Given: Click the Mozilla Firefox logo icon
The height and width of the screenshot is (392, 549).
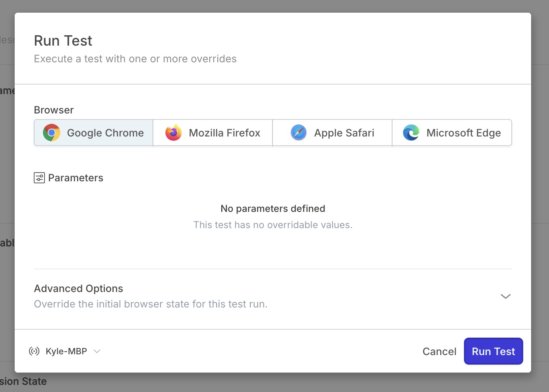Looking at the screenshot, I should [x=173, y=133].
